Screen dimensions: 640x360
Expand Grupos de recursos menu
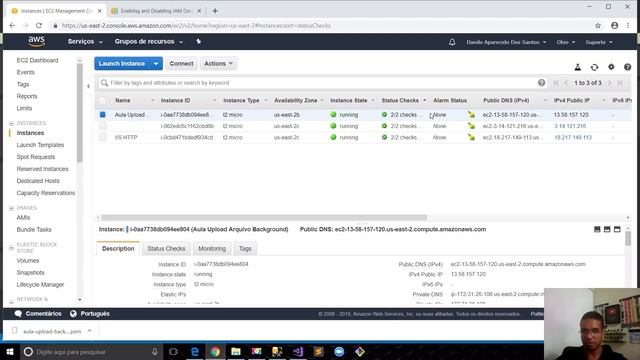[149, 42]
